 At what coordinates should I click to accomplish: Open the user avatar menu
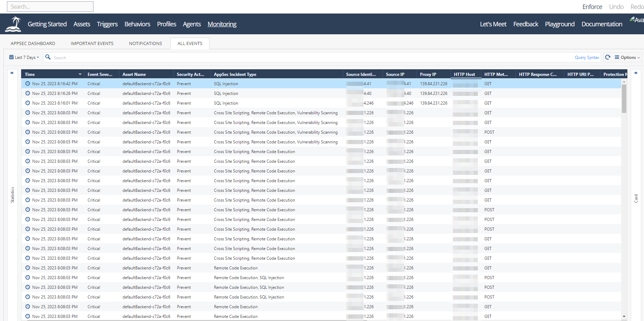(633, 20)
